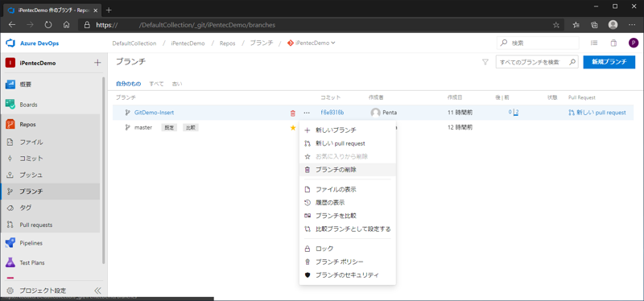This screenshot has width=644, height=301.
Task: Click the 検索 search field in header
Action: tap(538, 43)
